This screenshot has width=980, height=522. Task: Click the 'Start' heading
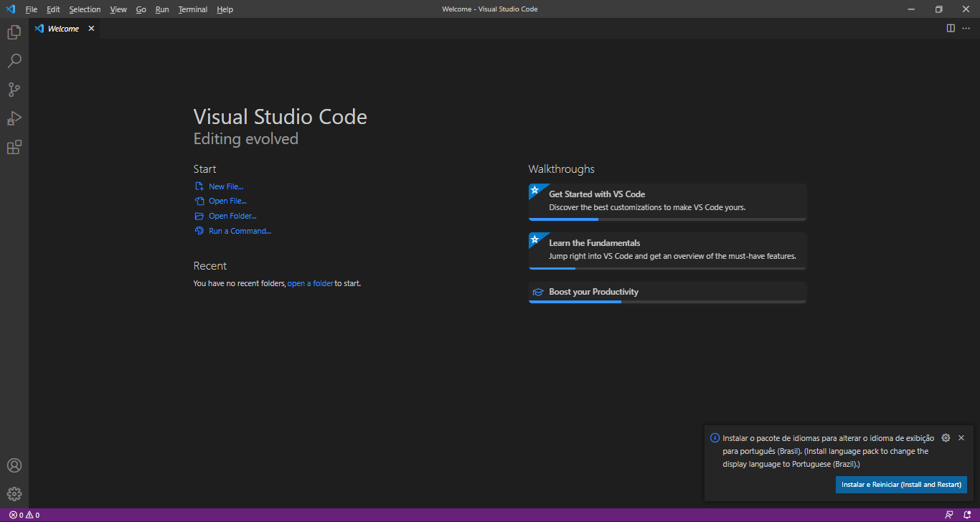tap(205, 169)
